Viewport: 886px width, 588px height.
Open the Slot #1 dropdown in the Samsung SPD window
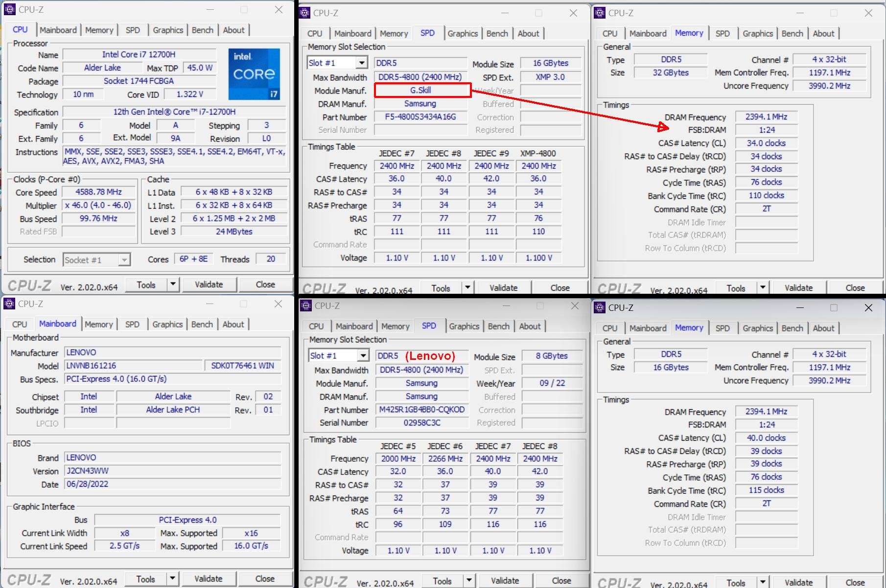[x=363, y=355]
